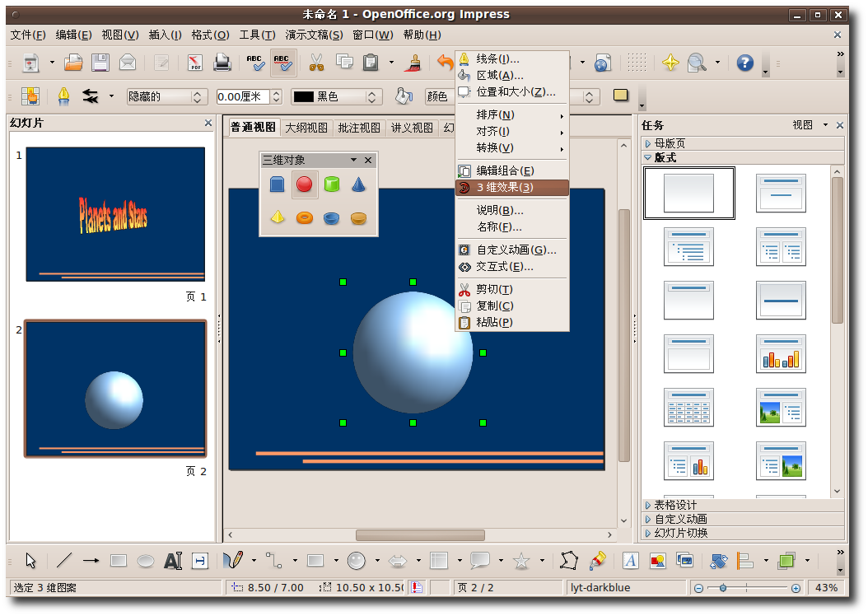This screenshot has height=616, width=868.
Task: Choose 3 维效果(3) from context menu
Action: click(x=512, y=187)
